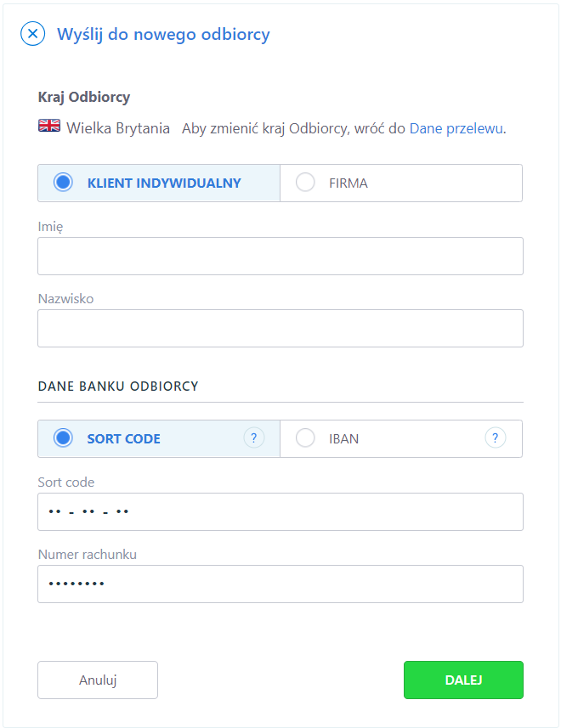Click the Wyślij do nowego odbiorcy heading

point(163,34)
